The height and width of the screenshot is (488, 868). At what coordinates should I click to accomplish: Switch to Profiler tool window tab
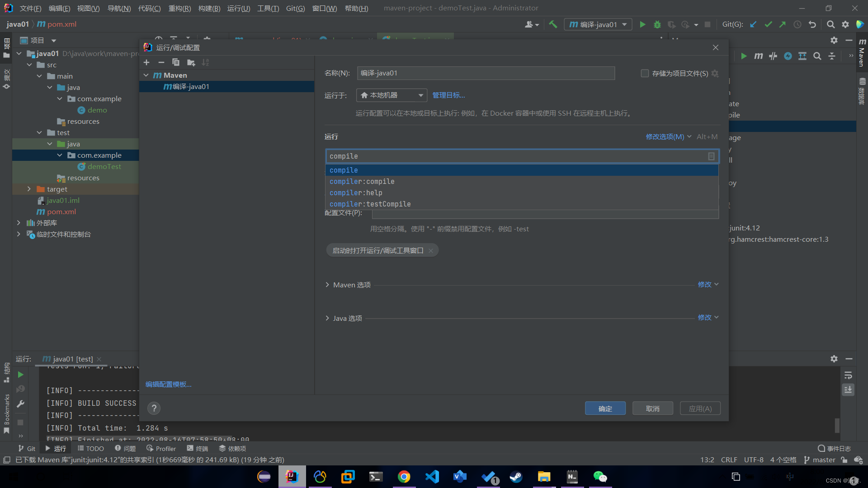(x=161, y=449)
